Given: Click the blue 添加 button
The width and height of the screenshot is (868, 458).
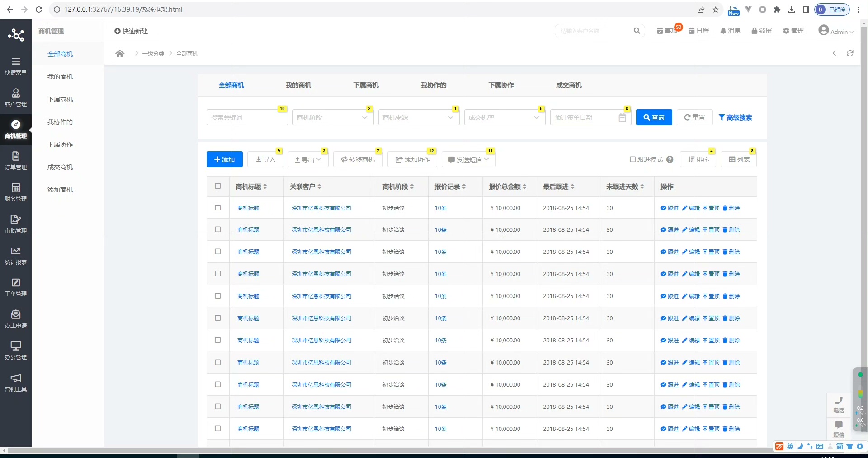Looking at the screenshot, I should pos(224,159).
